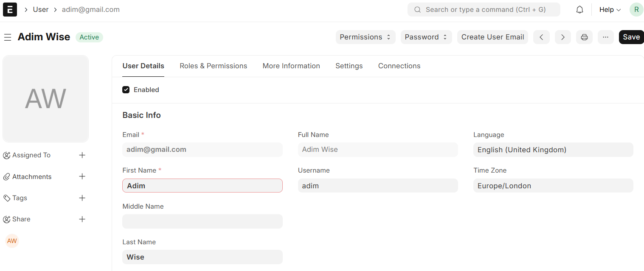The width and height of the screenshot is (644, 271).
Task: Add assignment with Assigned To plus icon
Action: coord(82,155)
